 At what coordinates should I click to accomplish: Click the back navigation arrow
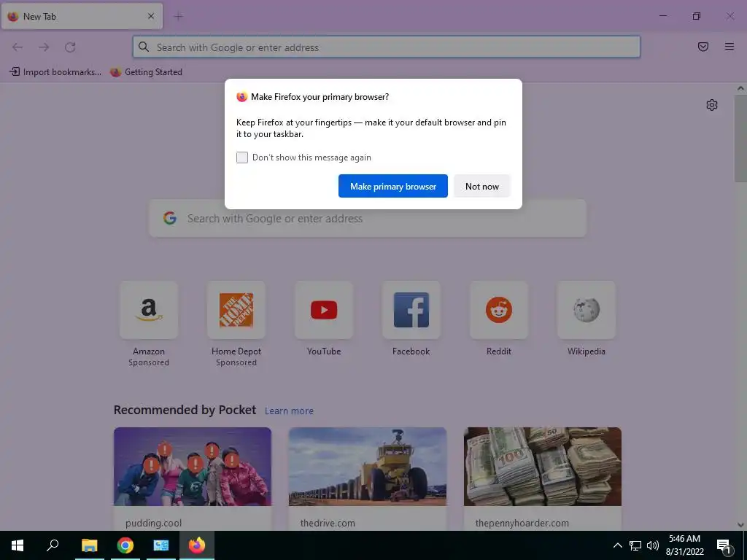pos(18,47)
